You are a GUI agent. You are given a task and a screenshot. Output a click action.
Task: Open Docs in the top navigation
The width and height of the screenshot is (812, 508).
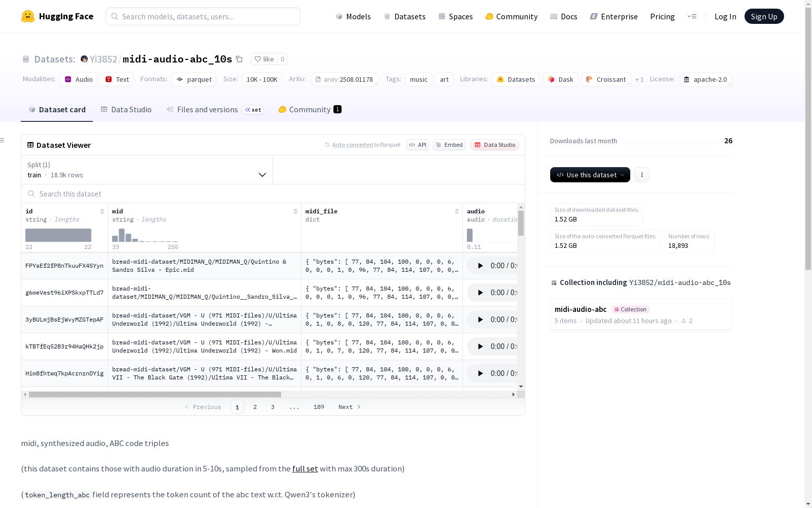coord(564,16)
